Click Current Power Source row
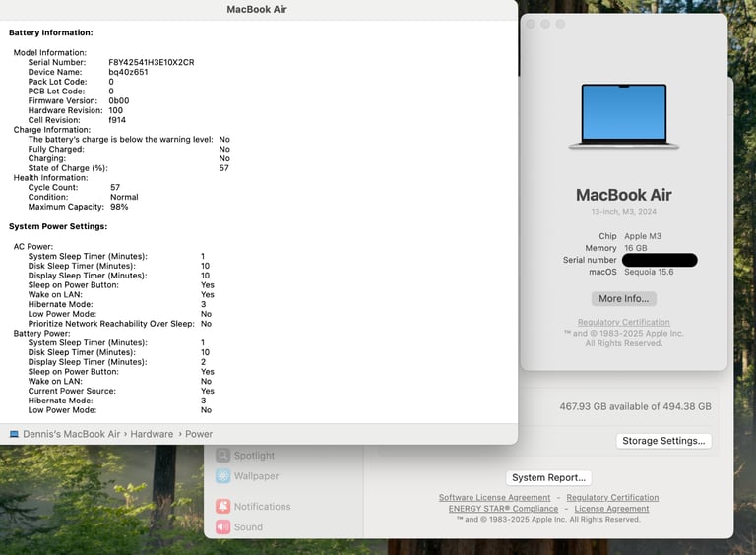Viewport: 756px width, 555px height. [x=121, y=392]
